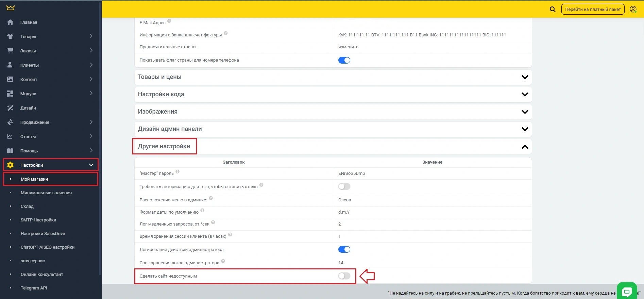Collapse the Другие настройки section
The height and width of the screenshot is (299, 644).
[525, 147]
